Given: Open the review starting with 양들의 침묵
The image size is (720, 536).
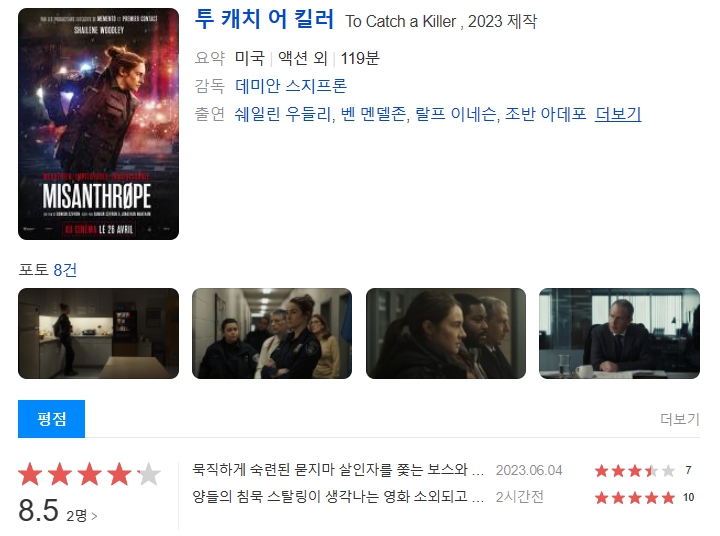Looking at the screenshot, I should [338, 497].
